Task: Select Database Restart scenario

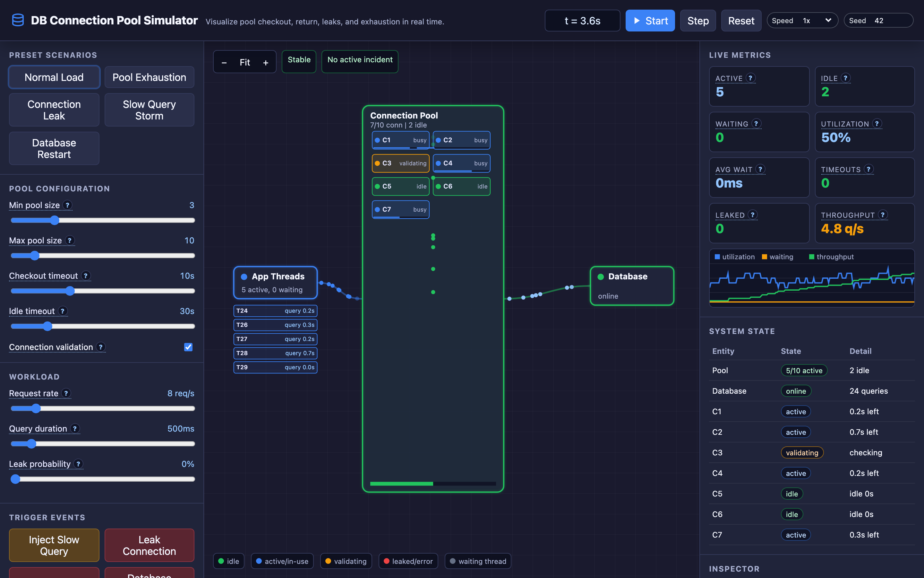Action: point(54,149)
